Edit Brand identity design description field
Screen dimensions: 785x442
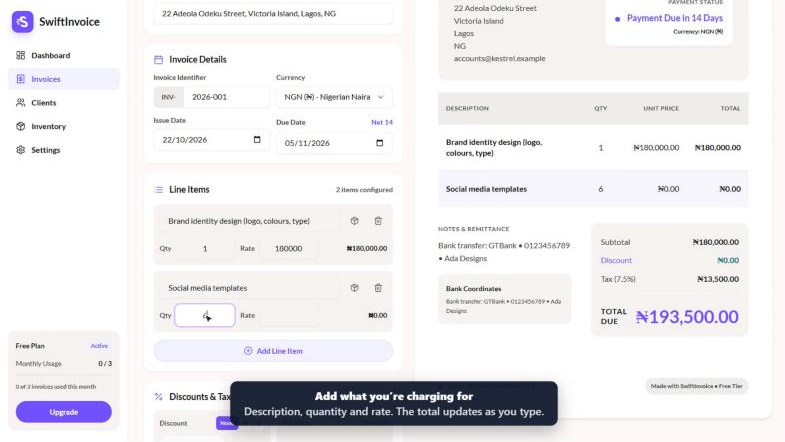249,221
